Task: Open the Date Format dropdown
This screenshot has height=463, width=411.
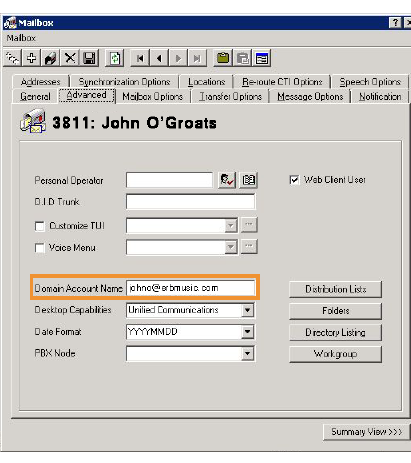Action: [247, 332]
